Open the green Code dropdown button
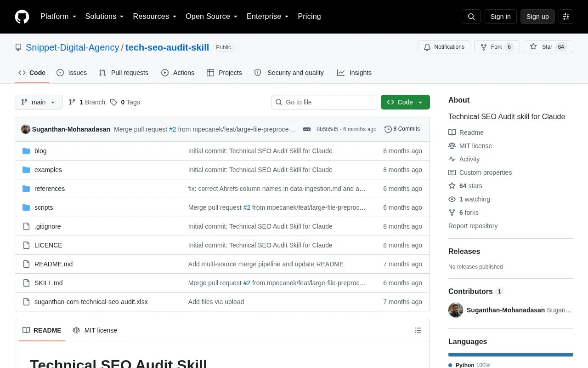Screen dimensions: 588x368 point(405,102)
